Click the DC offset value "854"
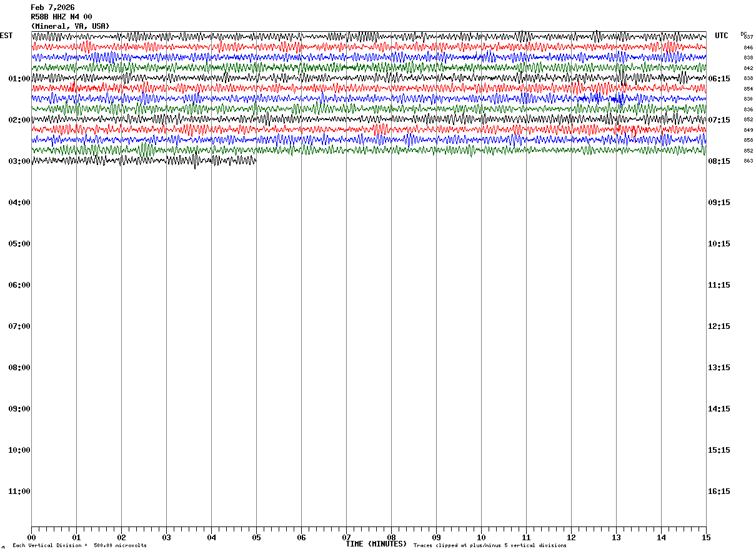 pos(749,89)
